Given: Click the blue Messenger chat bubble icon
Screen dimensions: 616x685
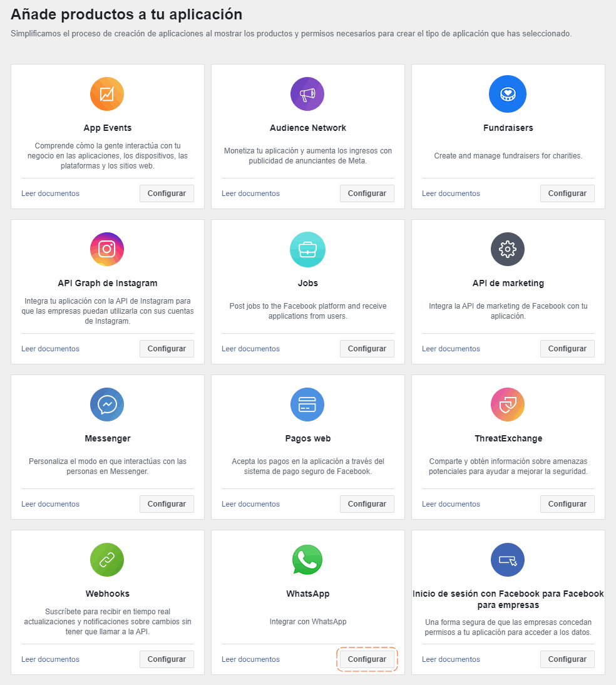Looking at the screenshot, I should click(x=107, y=404).
